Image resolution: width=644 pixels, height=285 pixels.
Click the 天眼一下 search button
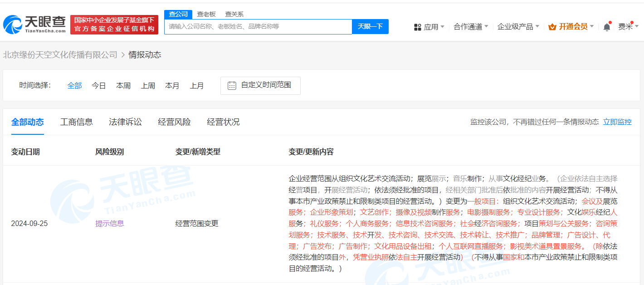coord(370,26)
